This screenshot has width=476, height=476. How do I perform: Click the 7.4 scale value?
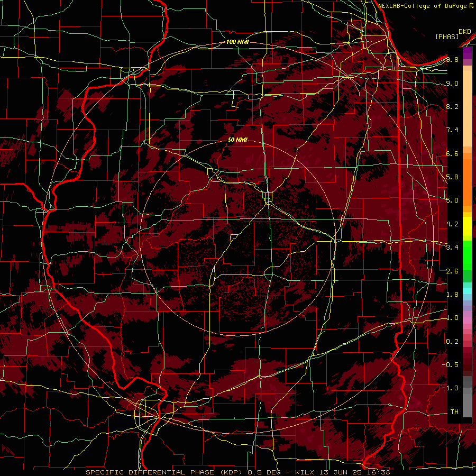(x=452, y=130)
